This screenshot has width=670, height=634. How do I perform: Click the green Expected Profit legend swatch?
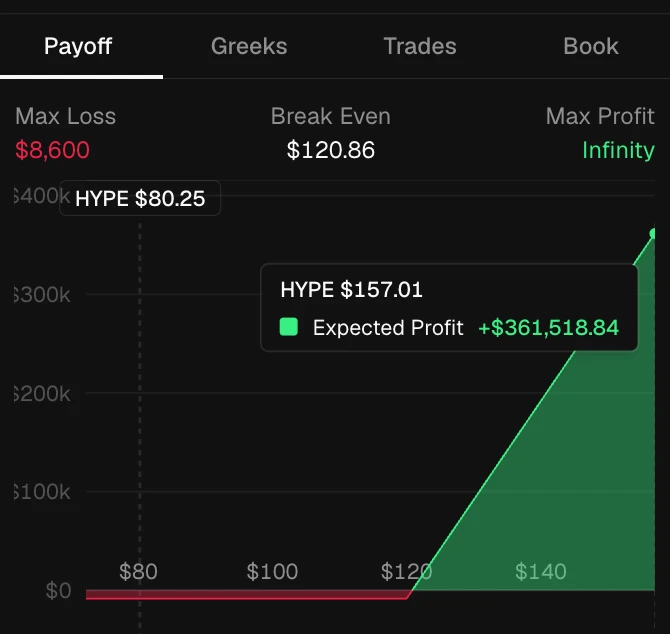(x=288, y=327)
